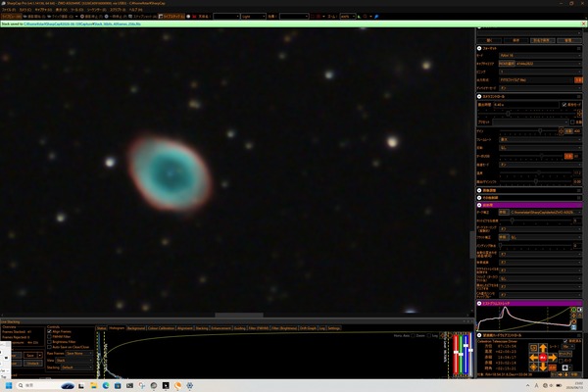The height and width of the screenshot is (392, 588).
Task: Click the Live Stack toolbar button
Action: (x=171, y=17)
